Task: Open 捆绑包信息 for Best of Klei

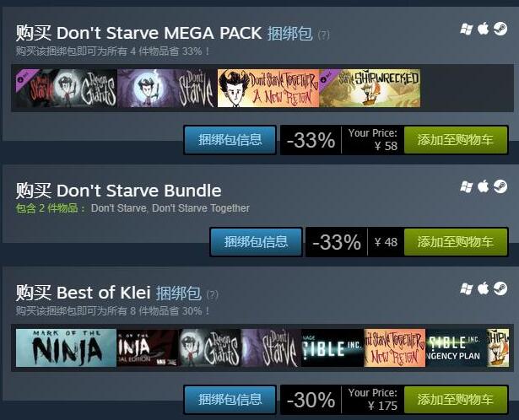Action: point(230,399)
